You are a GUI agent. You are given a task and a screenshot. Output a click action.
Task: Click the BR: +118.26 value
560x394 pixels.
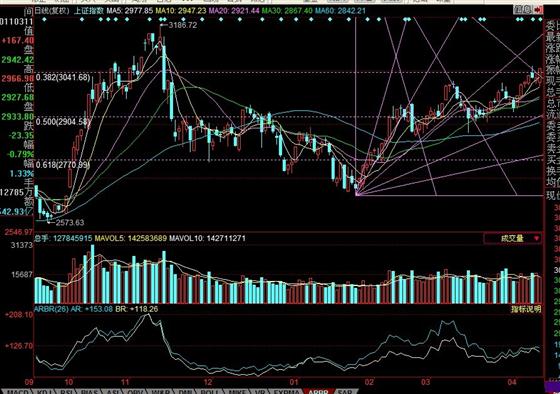(x=136, y=309)
